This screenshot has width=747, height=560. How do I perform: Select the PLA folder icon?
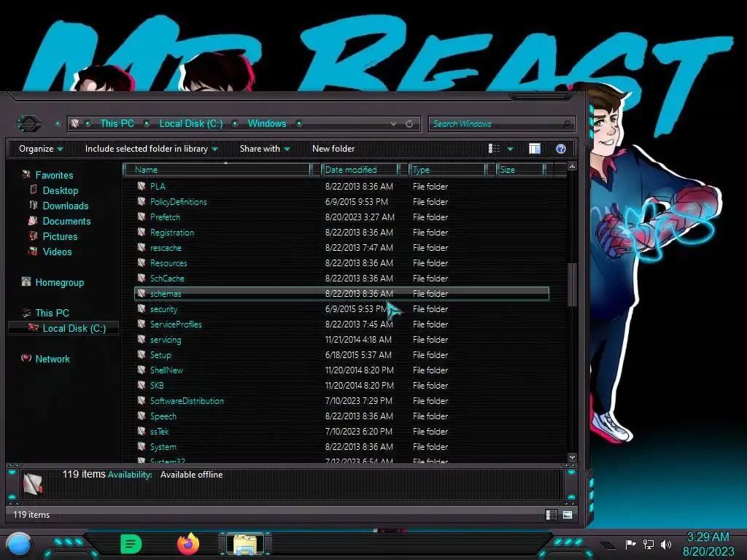coord(142,186)
